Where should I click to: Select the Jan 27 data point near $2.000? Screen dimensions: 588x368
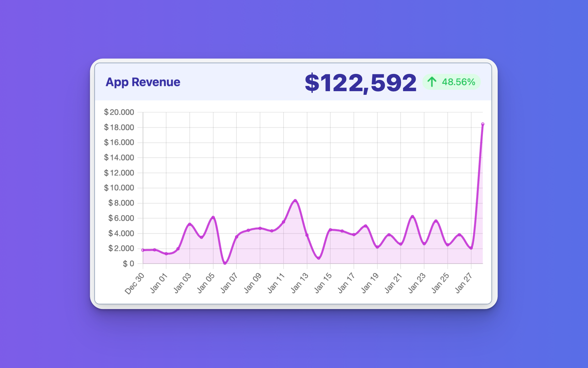[471, 248]
